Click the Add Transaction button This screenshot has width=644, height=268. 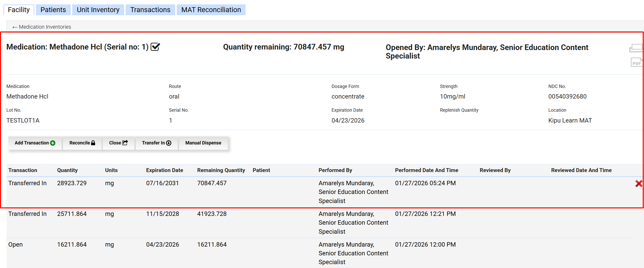pos(35,143)
